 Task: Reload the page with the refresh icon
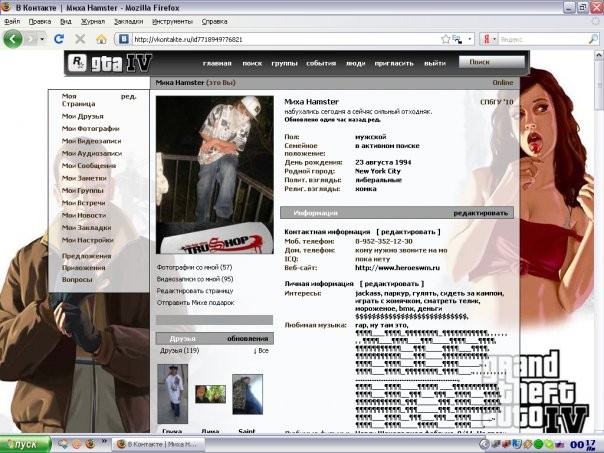(x=59, y=39)
